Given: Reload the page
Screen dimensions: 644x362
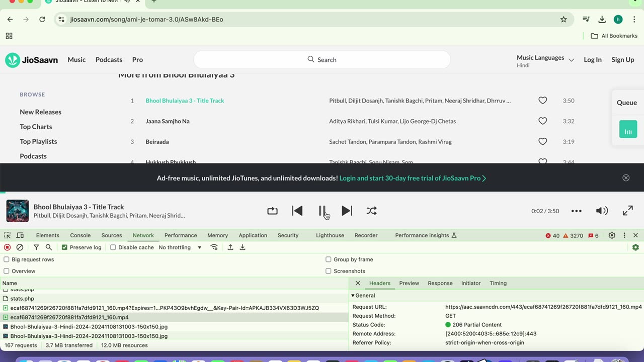Looking at the screenshot, I should coord(42,19).
